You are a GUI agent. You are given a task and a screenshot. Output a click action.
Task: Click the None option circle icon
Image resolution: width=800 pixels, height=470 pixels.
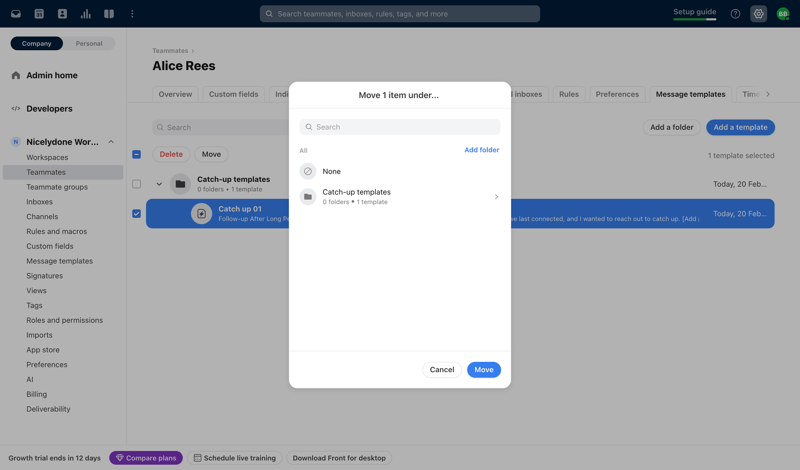(308, 171)
